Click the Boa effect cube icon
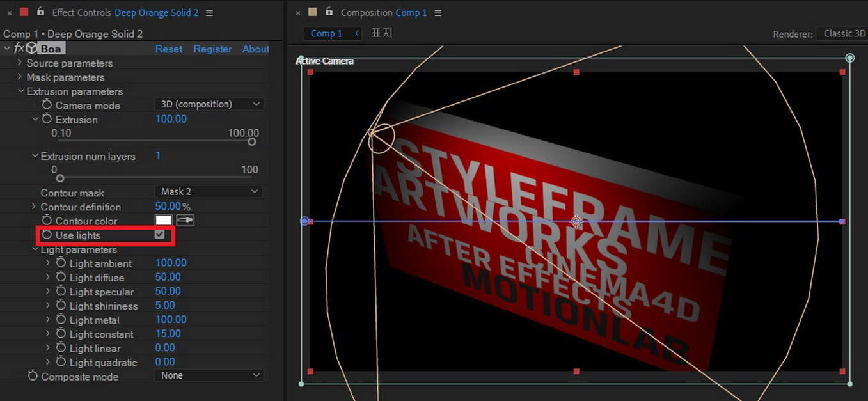Screen dimensions: 868x401 [x=31, y=49]
